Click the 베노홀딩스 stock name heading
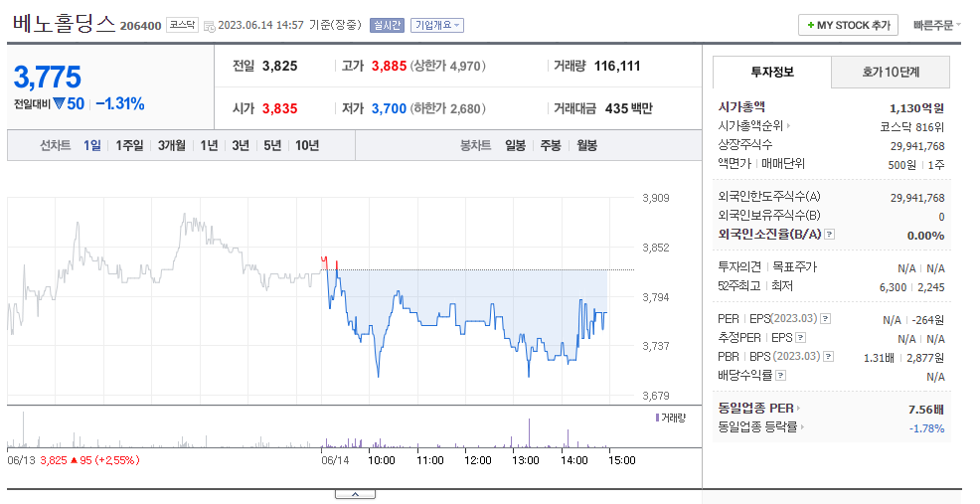 tap(65, 24)
